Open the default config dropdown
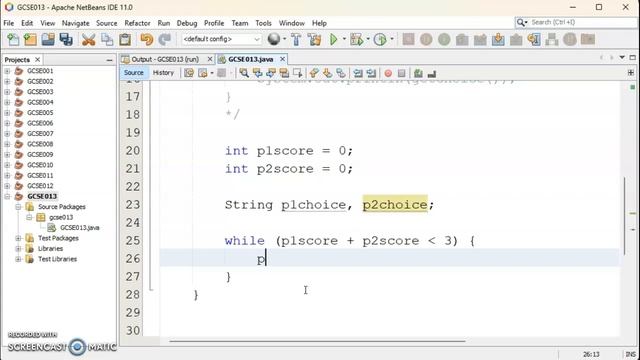 coord(222,39)
